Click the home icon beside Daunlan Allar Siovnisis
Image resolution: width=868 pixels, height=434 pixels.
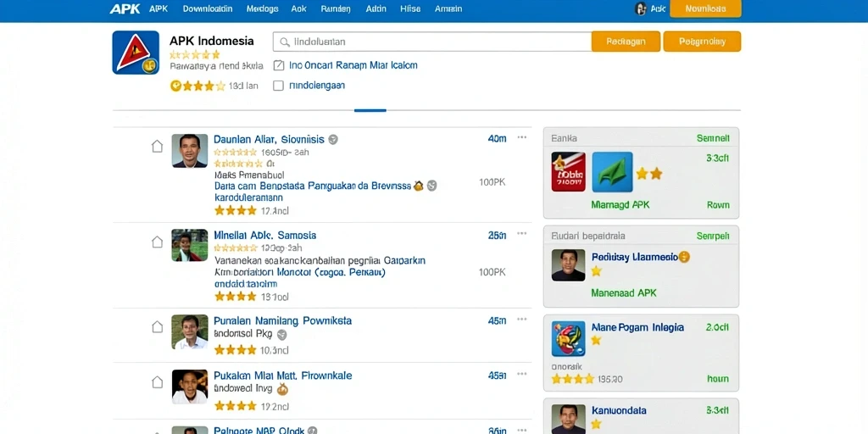[x=157, y=146]
